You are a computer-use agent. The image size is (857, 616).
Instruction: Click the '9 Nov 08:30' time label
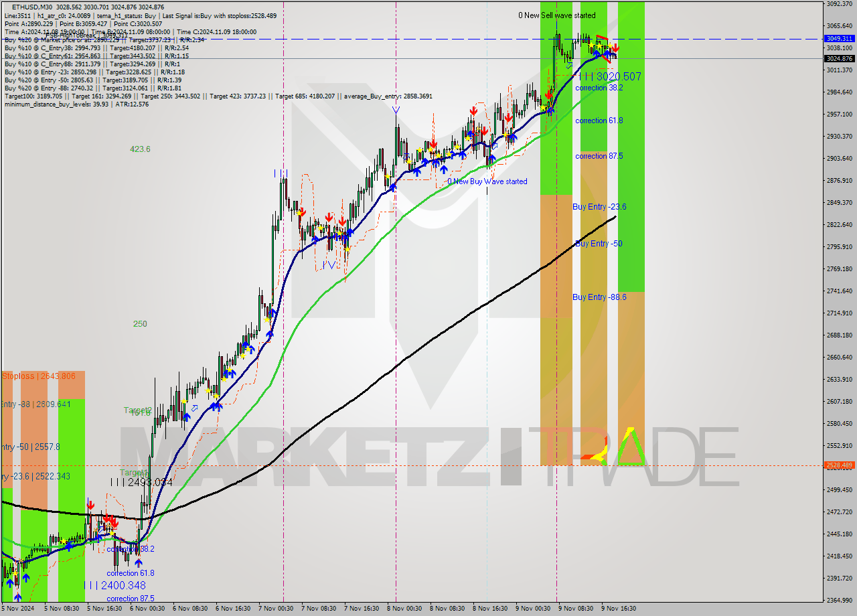click(x=576, y=609)
